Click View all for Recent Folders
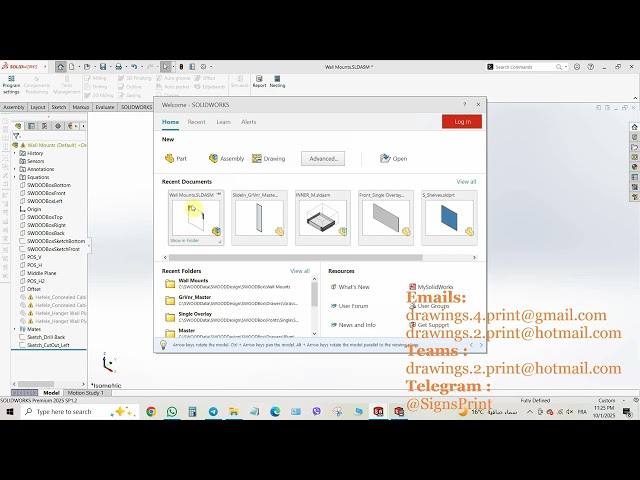The width and height of the screenshot is (640, 480). pos(300,271)
